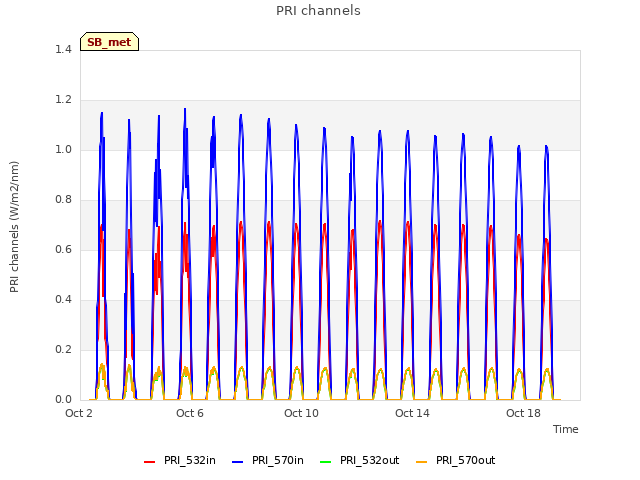Click the y-axis title PRI channels (W/m2/nm)

[x=14, y=227]
